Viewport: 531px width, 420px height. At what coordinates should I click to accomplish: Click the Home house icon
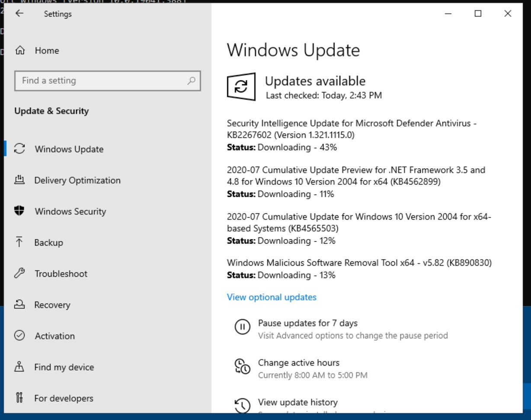[20, 51]
